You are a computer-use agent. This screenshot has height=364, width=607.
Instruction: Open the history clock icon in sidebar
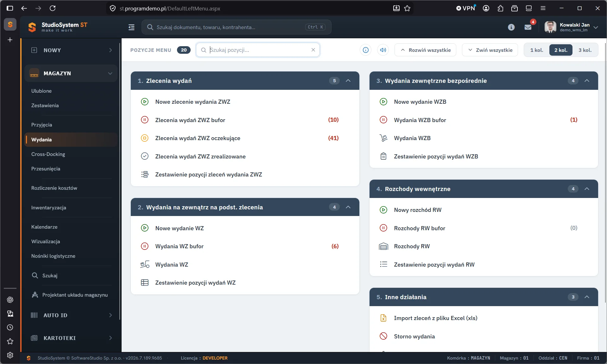click(x=10, y=327)
